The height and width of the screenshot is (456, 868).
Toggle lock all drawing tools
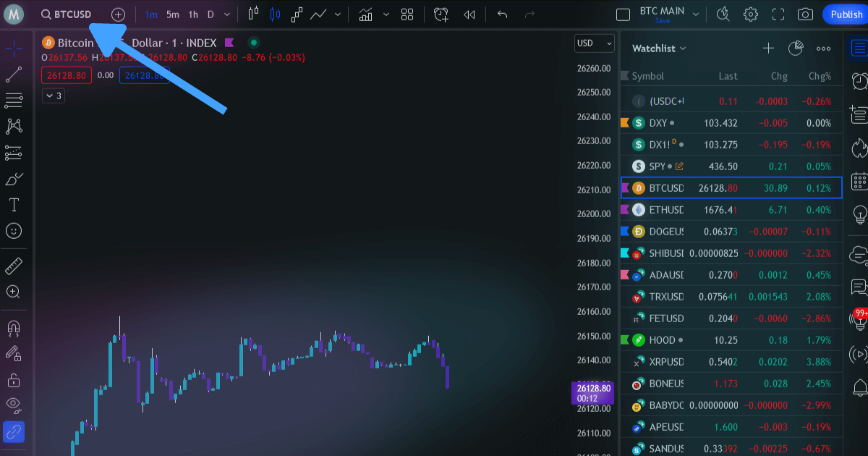coord(14,379)
